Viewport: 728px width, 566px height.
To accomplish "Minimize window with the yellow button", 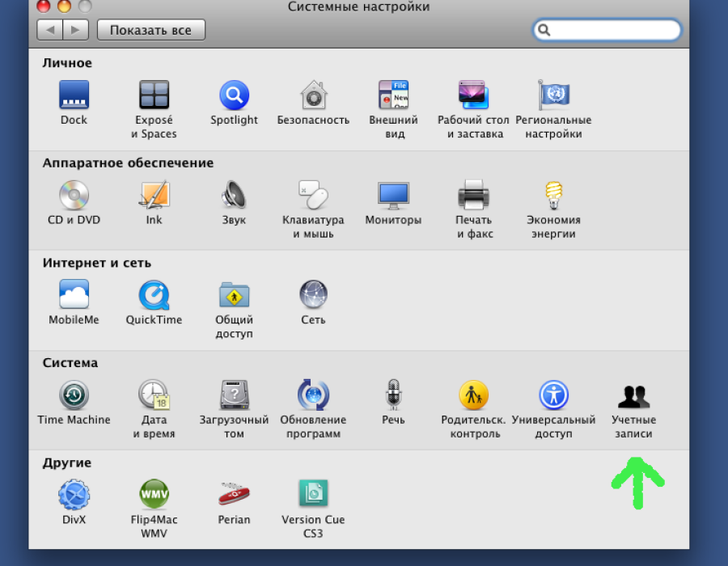I will pos(64,6).
